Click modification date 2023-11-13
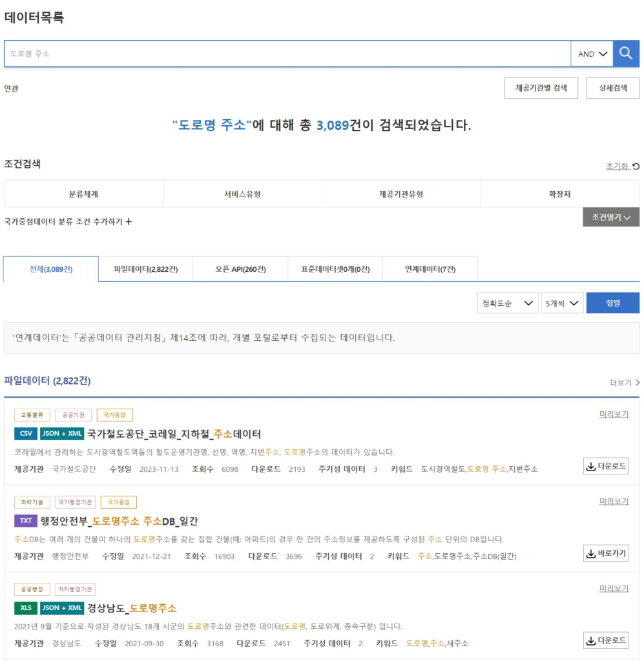Image resolution: width=644 pixels, height=661 pixels. [159, 469]
